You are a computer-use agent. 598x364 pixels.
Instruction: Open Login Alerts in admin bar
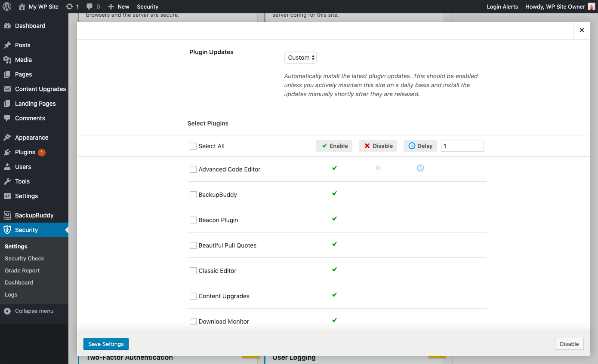[x=502, y=6]
